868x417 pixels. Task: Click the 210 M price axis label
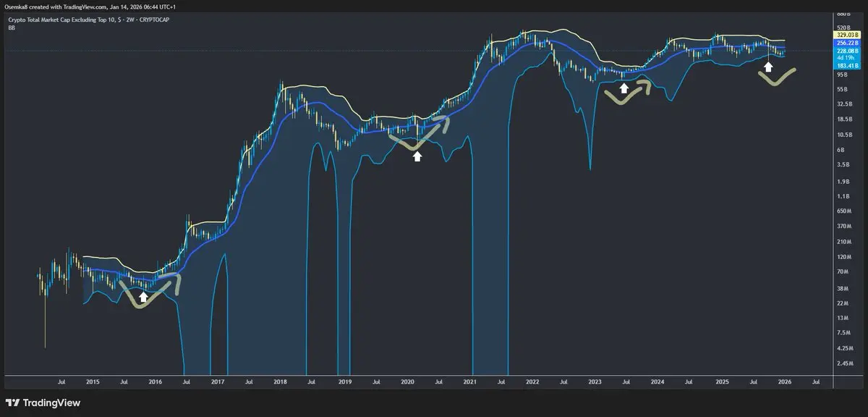click(843, 242)
